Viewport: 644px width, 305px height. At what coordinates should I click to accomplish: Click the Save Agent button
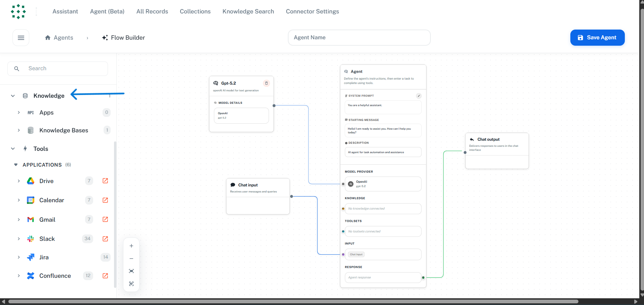click(x=597, y=37)
